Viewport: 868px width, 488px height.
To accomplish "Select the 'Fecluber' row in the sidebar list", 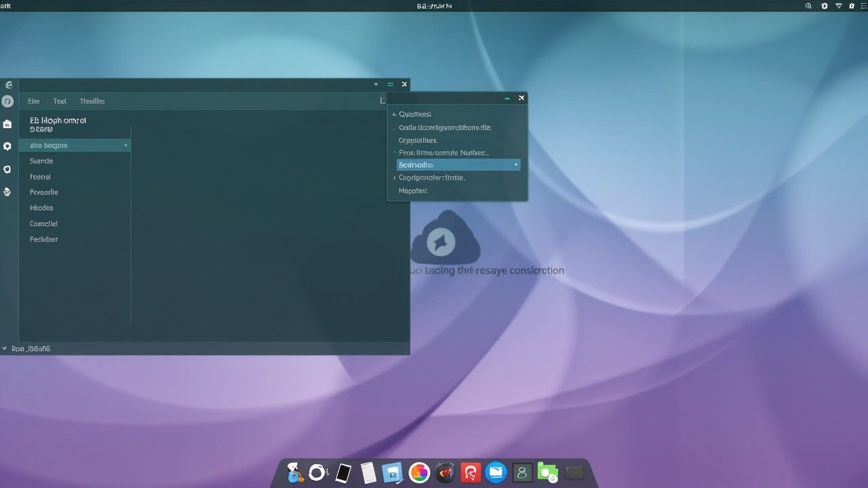I will (x=75, y=239).
